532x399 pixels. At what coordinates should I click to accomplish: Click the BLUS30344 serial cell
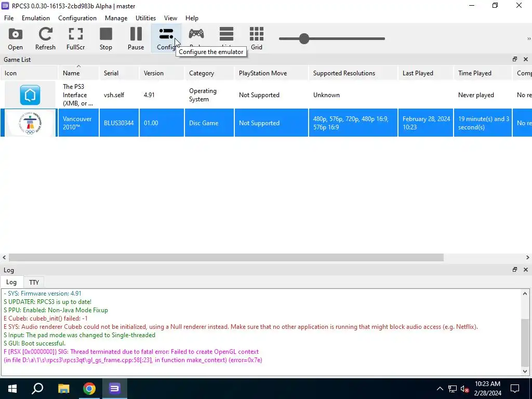point(119,123)
